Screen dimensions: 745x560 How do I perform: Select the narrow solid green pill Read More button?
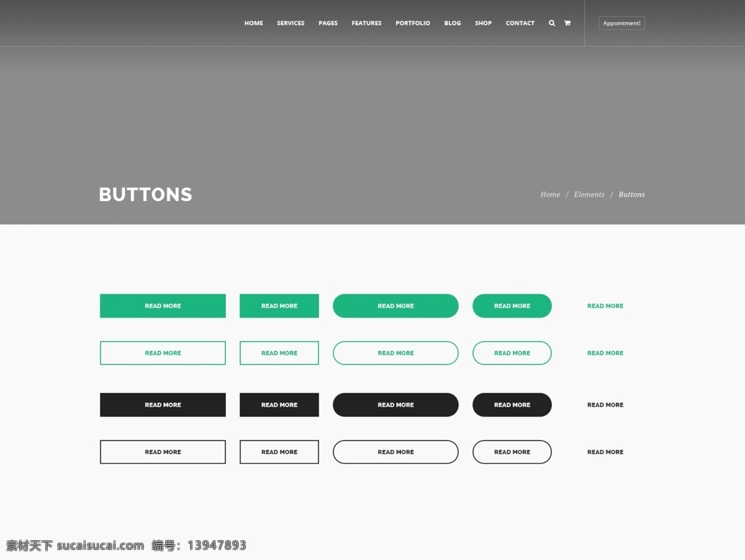click(512, 306)
